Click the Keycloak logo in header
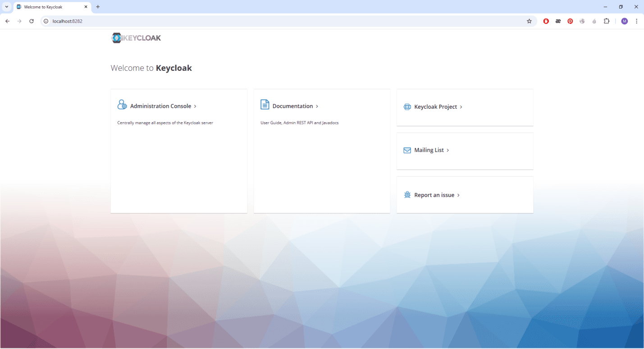This screenshot has width=644, height=349. click(x=136, y=38)
